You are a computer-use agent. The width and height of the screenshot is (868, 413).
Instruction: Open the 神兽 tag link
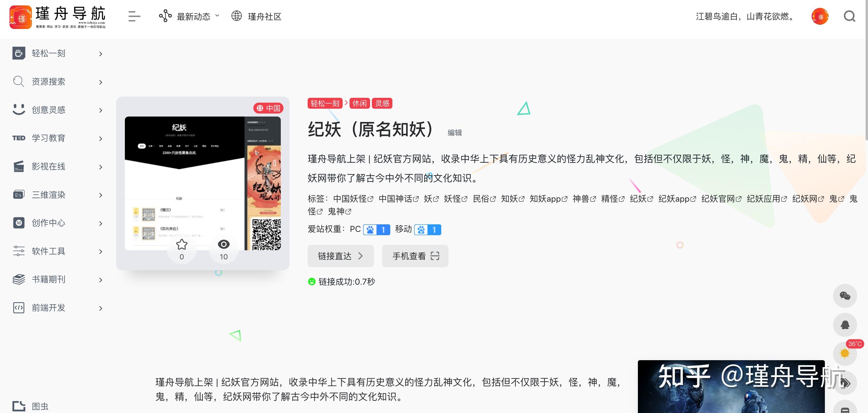click(584, 199)
